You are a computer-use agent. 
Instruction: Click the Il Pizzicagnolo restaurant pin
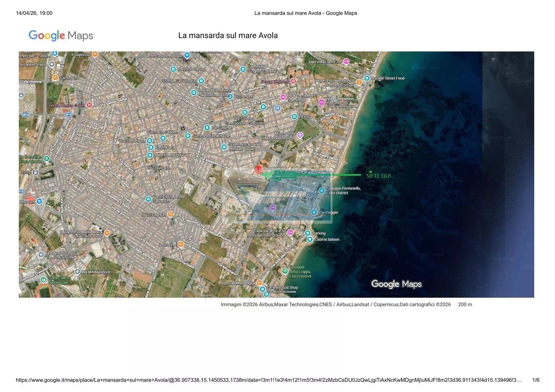(170, 215)
